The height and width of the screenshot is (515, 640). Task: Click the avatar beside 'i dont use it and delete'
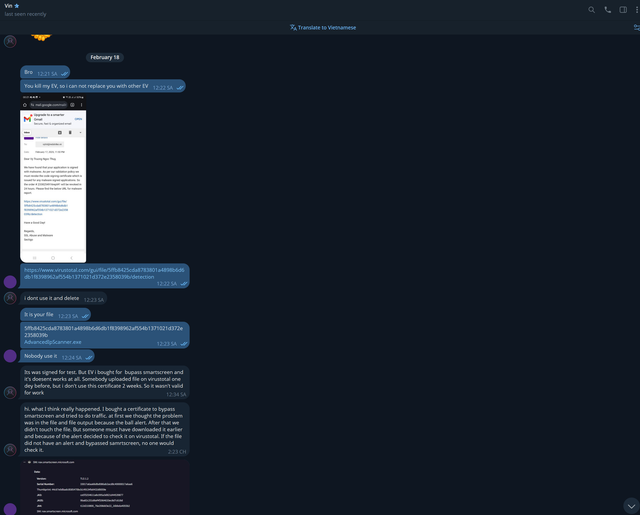[10, 298]
